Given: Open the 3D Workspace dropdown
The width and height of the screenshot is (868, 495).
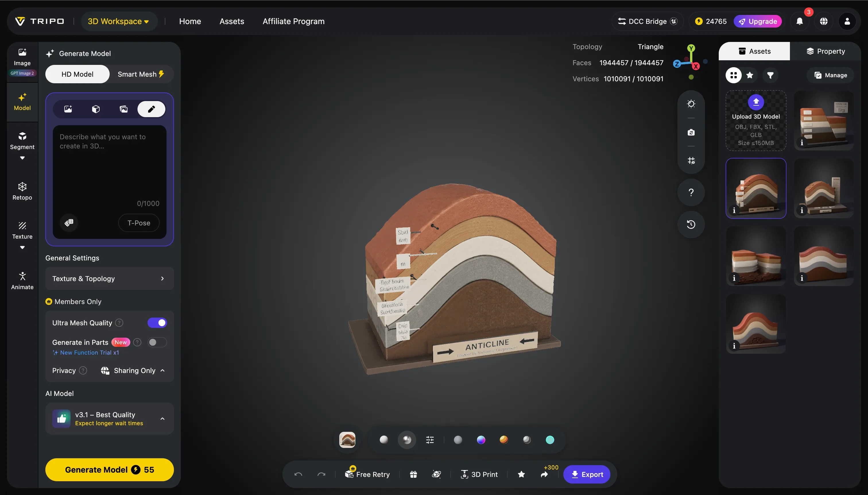Looking at the screenshot, I should 119,21.
